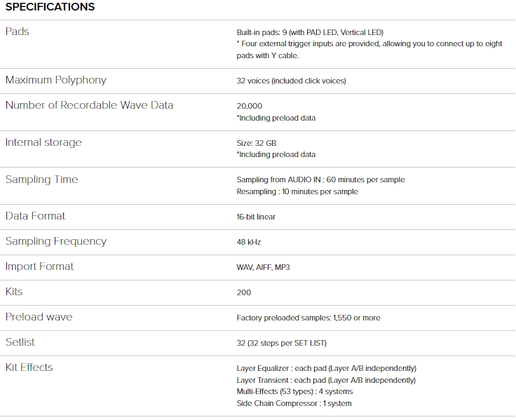
Task: Click the Sampling Frequency label
Action: click(x=56, y=241)
